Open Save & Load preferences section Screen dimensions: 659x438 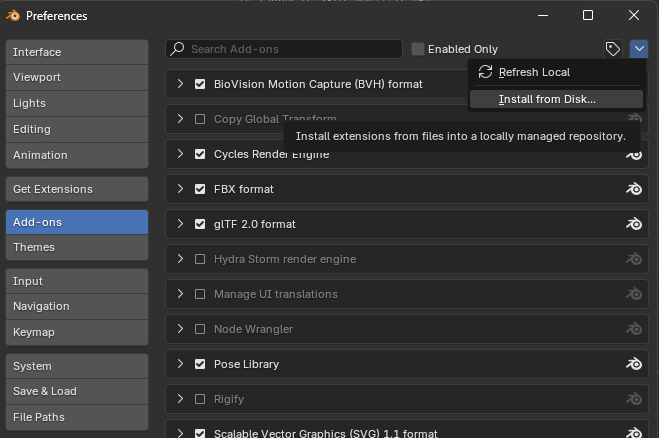[77, 391]
